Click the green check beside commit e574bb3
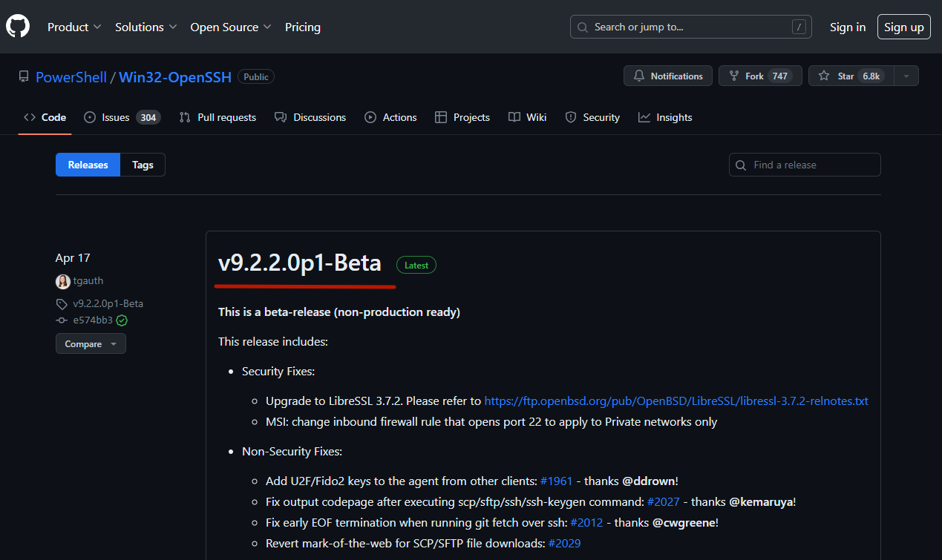The height and width of the screenshot is (560, 942). (122, 320)
